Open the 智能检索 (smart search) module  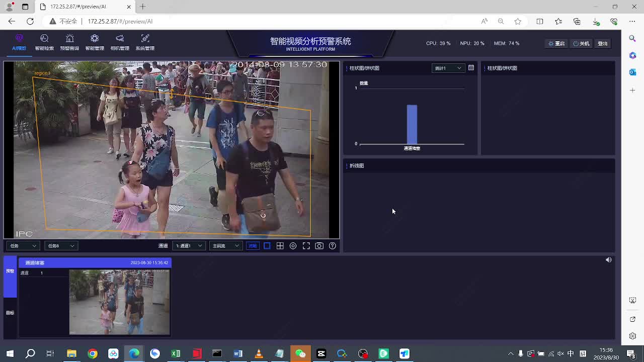coord(44,42)
